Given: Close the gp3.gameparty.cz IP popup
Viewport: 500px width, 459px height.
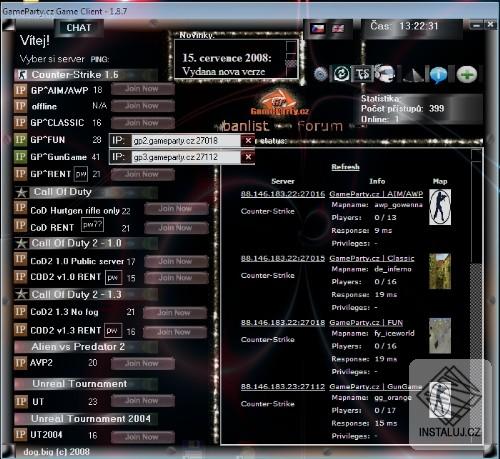Looking at the screenshot, I should pos(248,157).
